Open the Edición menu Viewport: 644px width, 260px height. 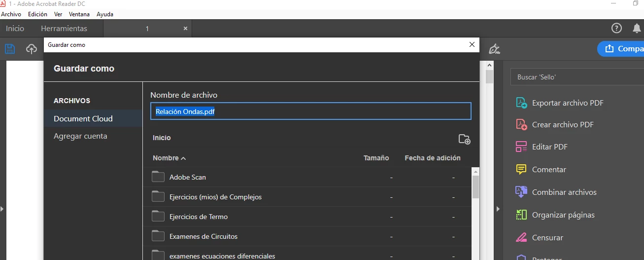point(38,14)
